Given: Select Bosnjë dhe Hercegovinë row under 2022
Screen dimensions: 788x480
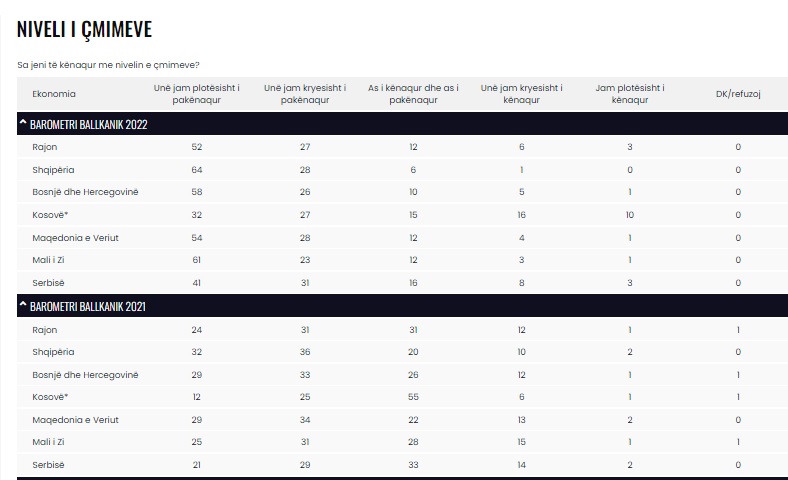Looking at the screenshot, I should [85, 192].
